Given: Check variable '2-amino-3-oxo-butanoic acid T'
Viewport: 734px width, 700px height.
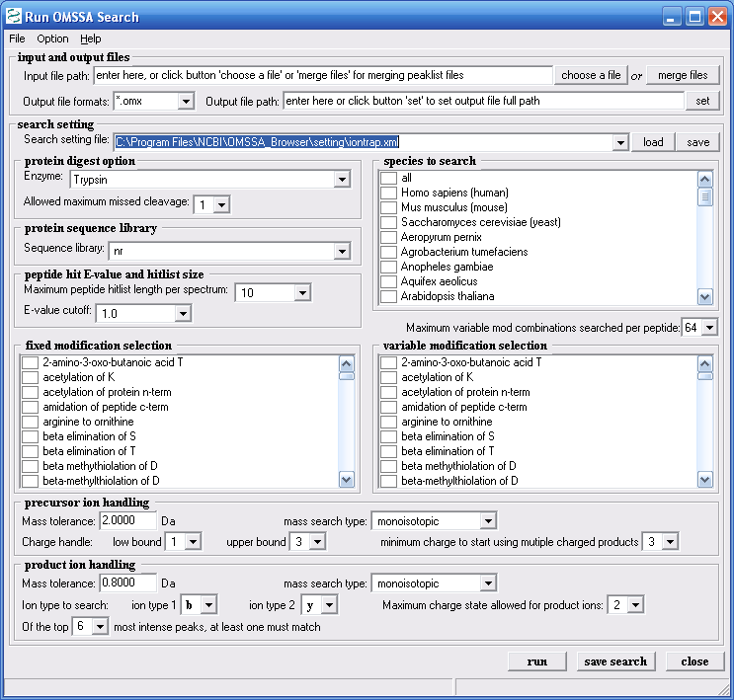Looking at the screenshot, I should 388,362.
